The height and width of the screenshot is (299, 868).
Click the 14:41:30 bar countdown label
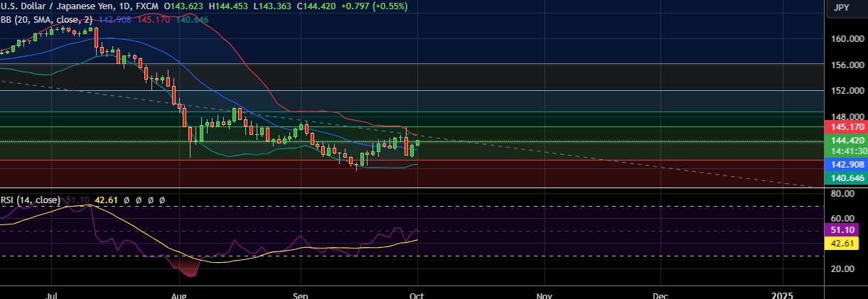[845, 151]
